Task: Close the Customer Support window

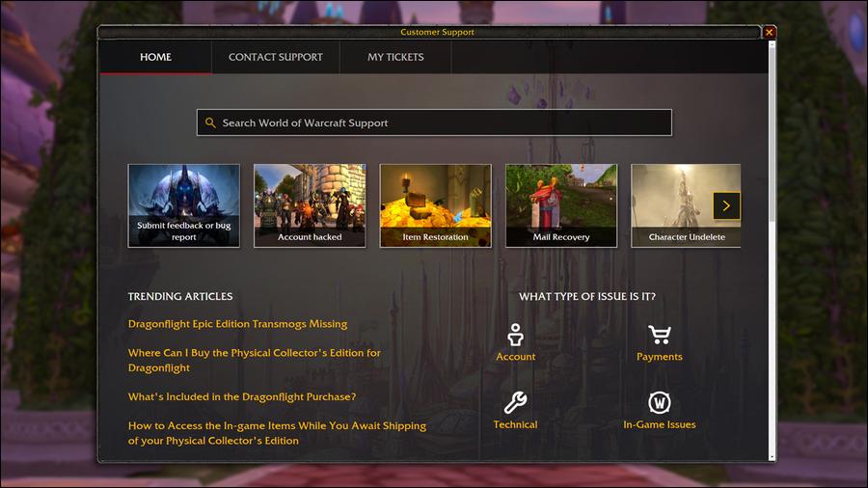Action: click(769, 32)
